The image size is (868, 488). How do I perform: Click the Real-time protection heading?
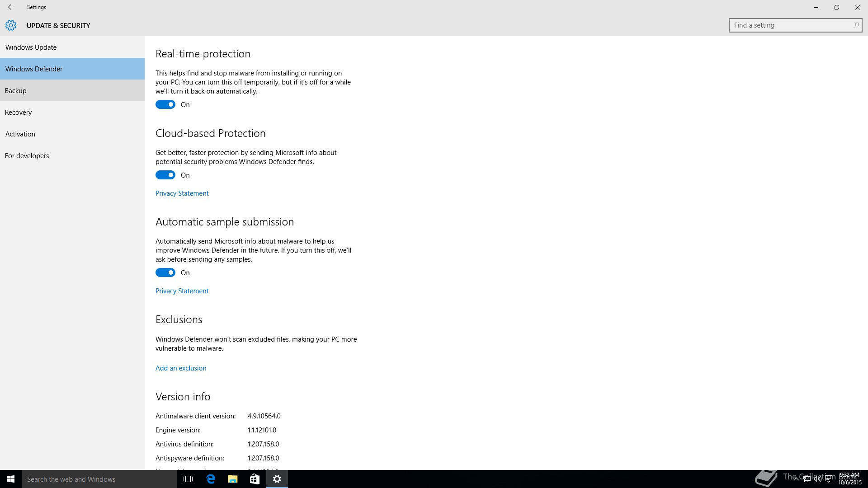click(x=203, y=54)
